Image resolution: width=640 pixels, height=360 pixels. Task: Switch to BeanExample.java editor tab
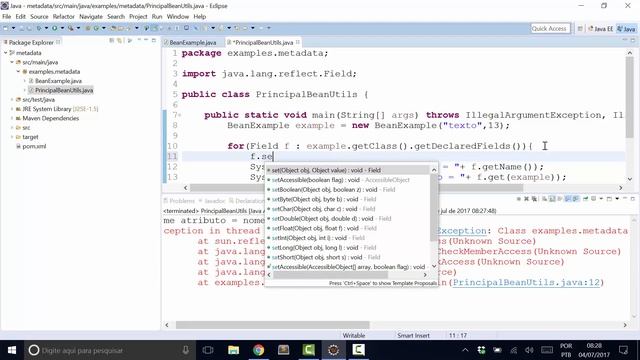point(193,42)
